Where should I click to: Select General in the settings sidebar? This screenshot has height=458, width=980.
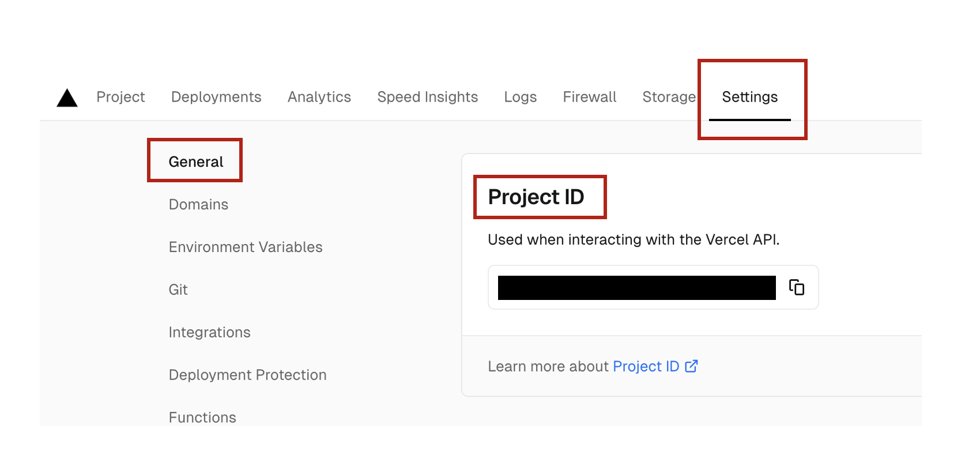coord(195,161)
